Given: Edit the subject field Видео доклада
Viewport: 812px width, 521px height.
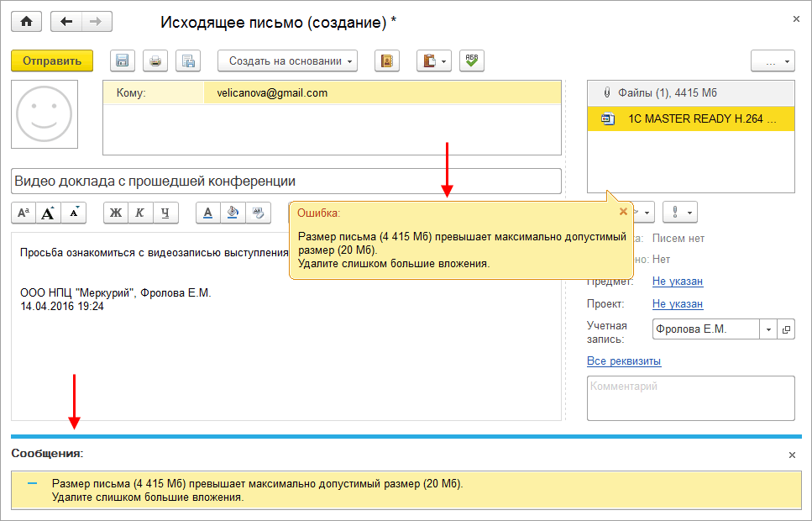Looking at the screenshot, I should [286, 181].
